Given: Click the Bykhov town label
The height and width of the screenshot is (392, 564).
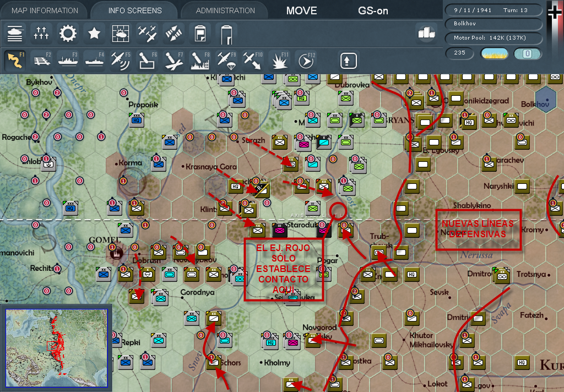Looking at the screenshot, I should click(39, 82).
